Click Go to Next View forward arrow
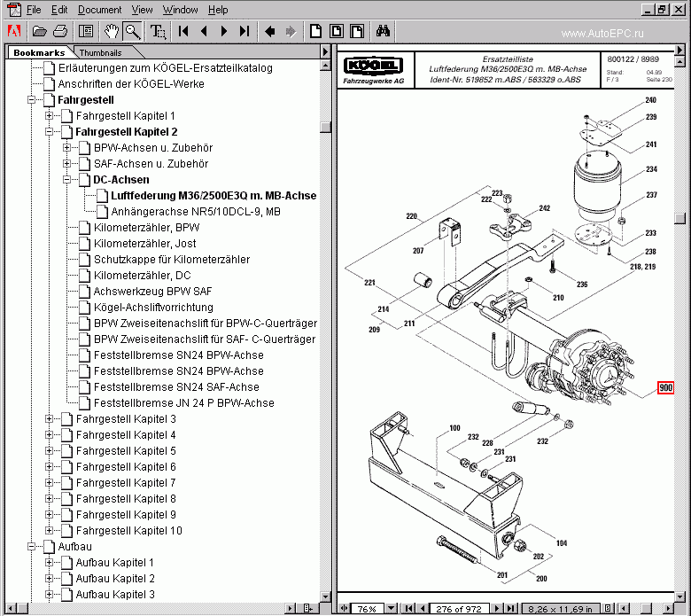 tap(291, 31)
